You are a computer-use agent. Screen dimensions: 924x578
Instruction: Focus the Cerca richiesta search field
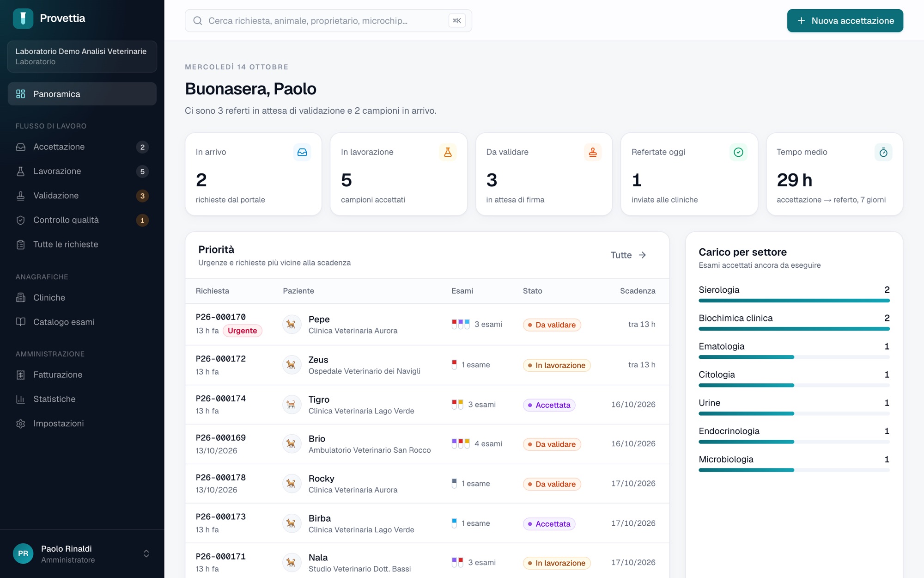(x=328, y=21)
